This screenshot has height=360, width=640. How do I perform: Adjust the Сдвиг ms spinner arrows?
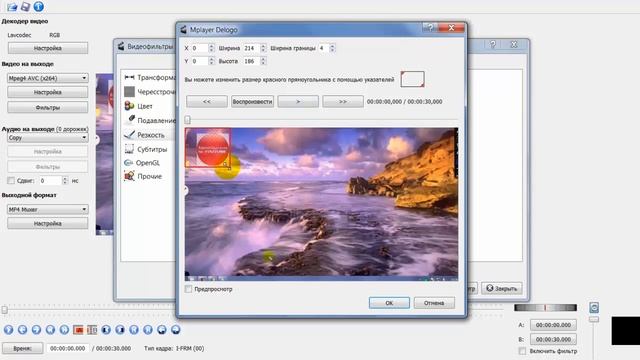pyautogui.click(x=65, y=180)
